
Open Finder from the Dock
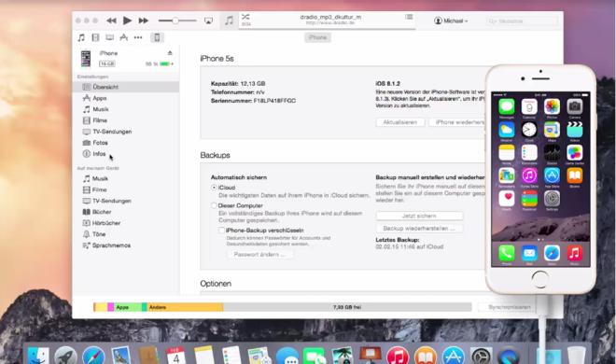pyautogui.click(x=38, y=356)
